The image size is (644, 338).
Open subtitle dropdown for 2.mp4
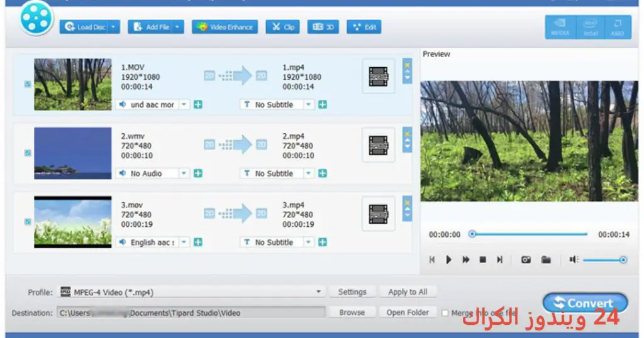[308, 173]
